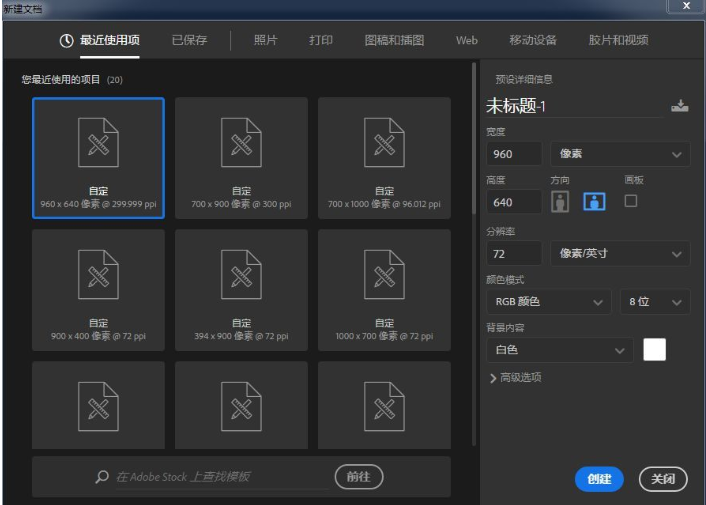
Task: Click the save preset icon beside 未标题-1
Action: (x=680, y=107)
